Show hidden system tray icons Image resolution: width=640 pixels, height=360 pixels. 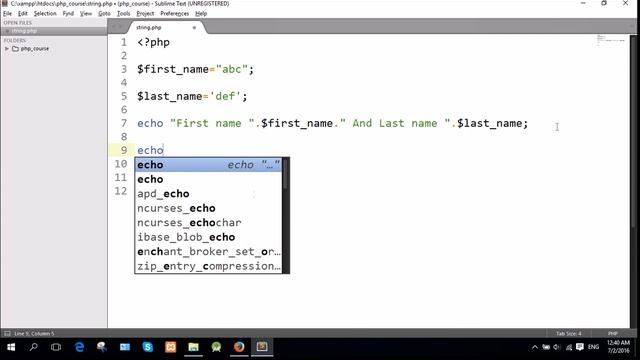(x=535, y=347)
